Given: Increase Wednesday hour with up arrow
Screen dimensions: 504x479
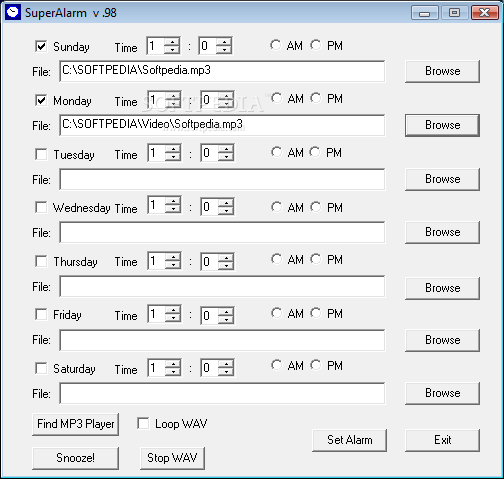Looking at the screenshot, I should [173, 201].
